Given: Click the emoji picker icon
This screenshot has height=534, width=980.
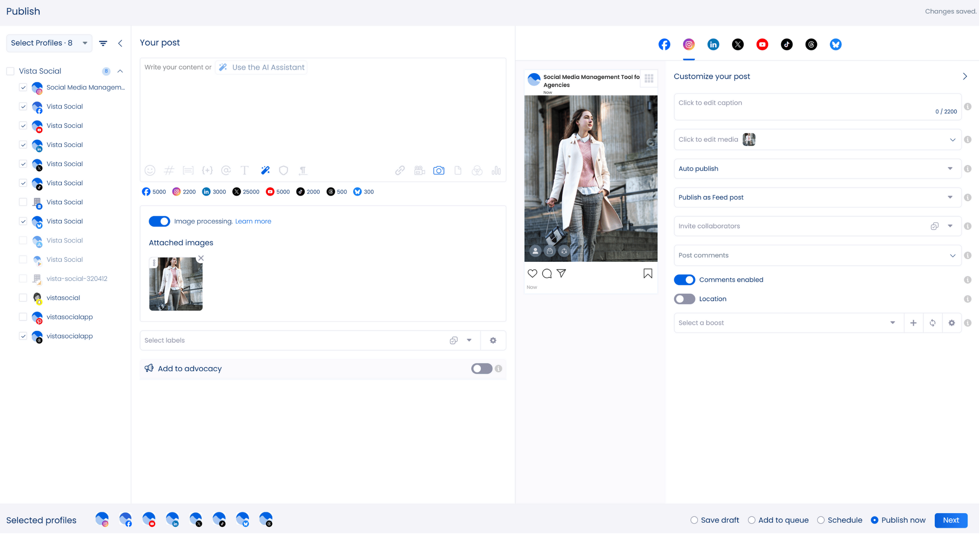Looking at the screenshot, I should coord(150,171).
